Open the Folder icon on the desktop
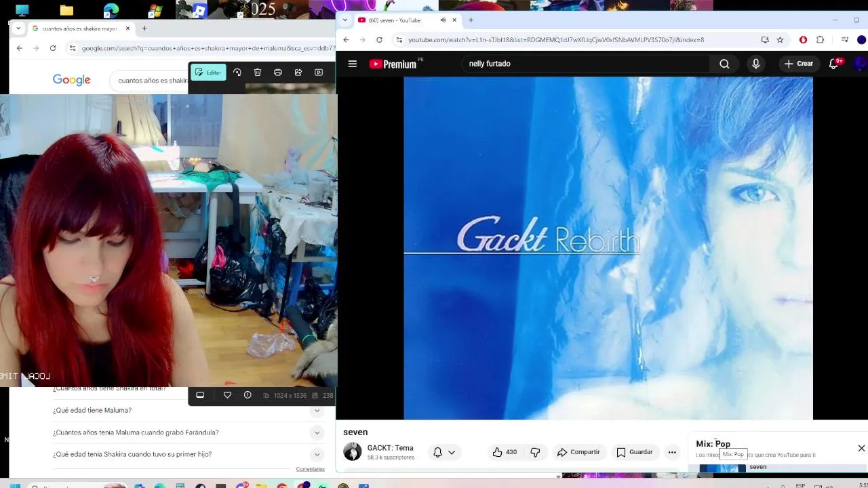The image size is (868, 488). [66, 9]
